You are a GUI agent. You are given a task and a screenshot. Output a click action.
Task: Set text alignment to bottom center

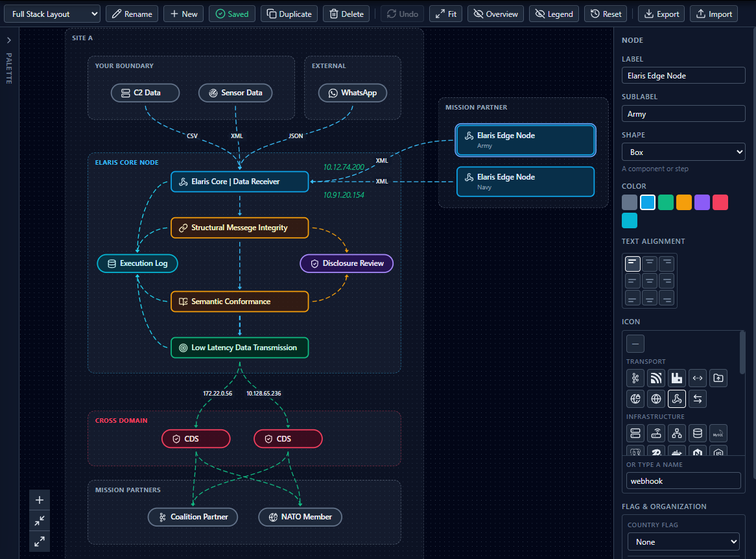coord(650,298)
